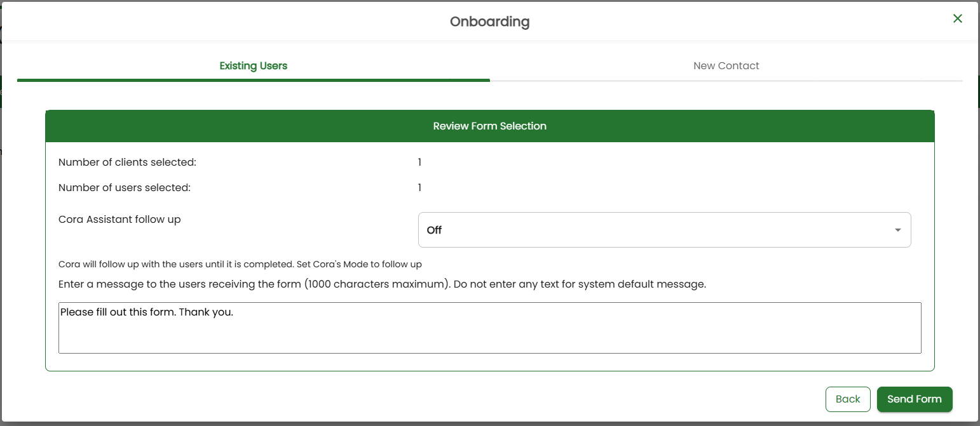Click the Send Form button
Viewport: 980px width, 426px height.
[x=914, y=399]
